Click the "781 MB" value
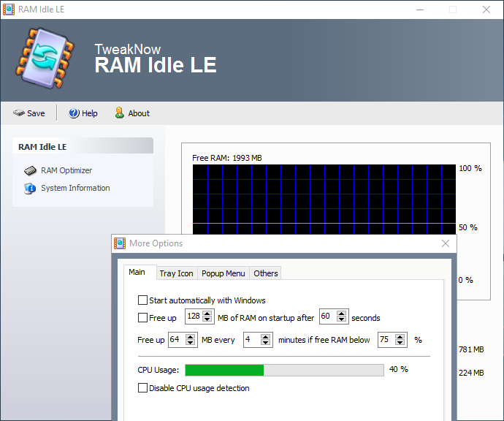 click(471, 349)
